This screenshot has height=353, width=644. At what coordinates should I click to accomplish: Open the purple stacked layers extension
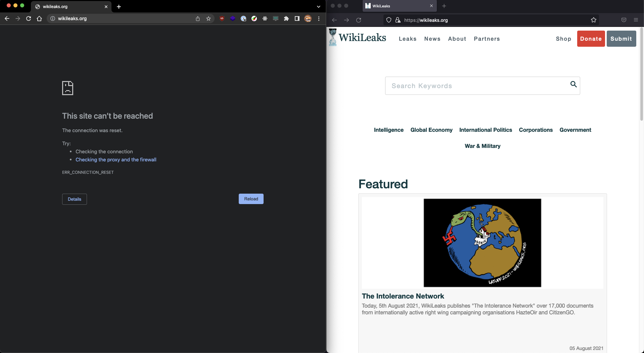coord(233,18)
